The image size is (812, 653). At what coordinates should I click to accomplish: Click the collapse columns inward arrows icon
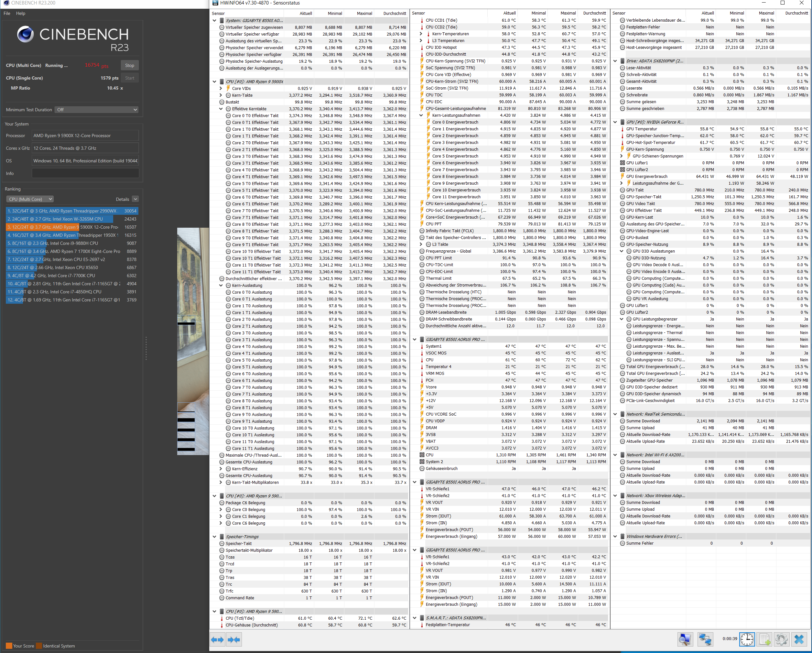[234, 639]
